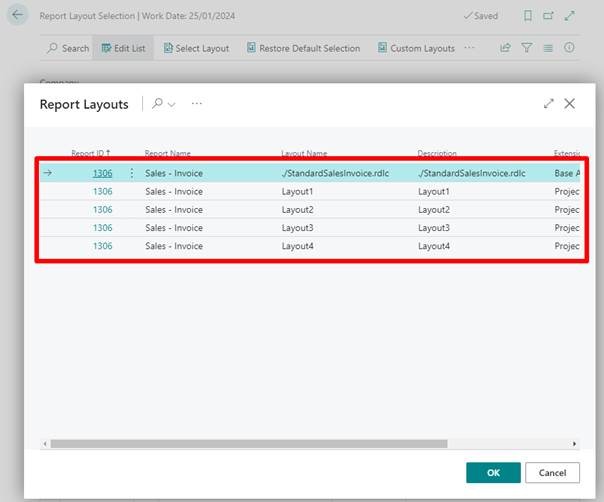Click Restore Default Selection action

301,48
